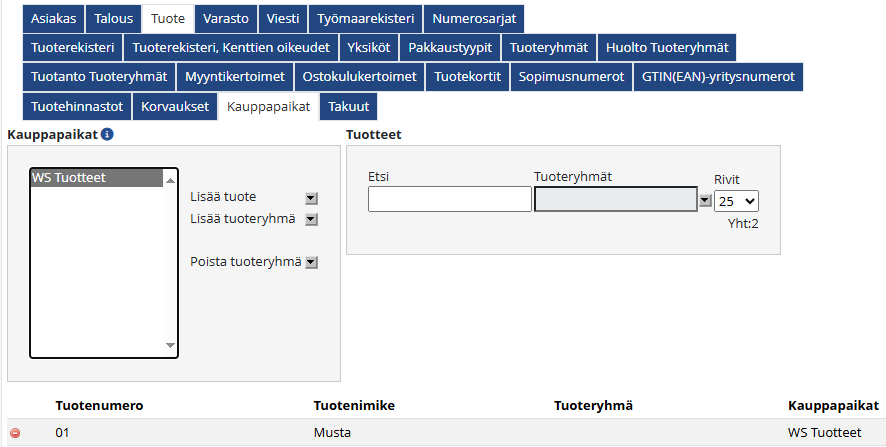Click the Tuotenimike column header
The width and height of the screenshot is (886, 447).
[354, 405]
